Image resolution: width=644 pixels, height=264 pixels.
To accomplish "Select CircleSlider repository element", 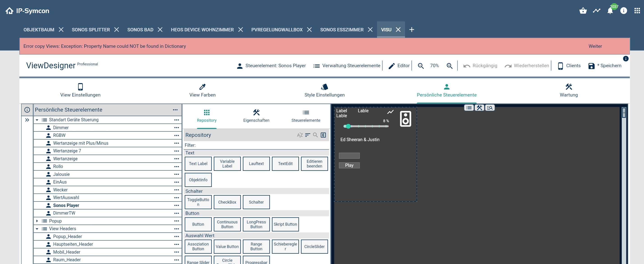I will pos(314,247).
